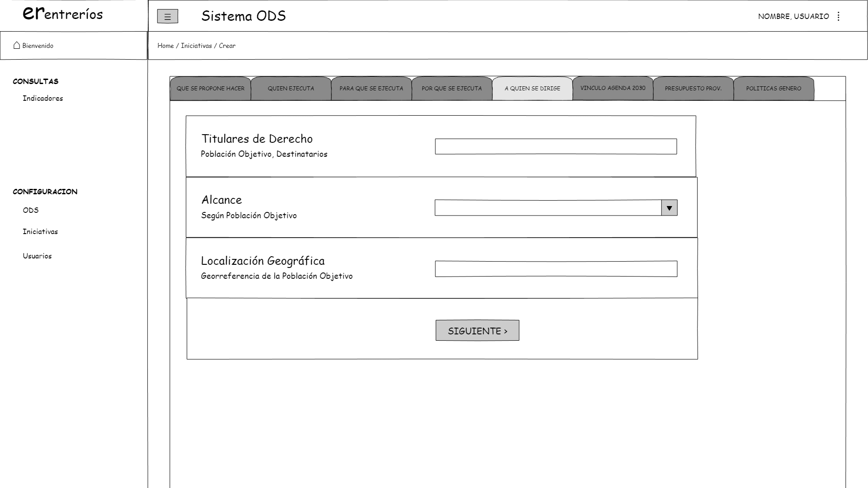Expand the Alcance dropdown arrow
The height and width of the screenshot is (488, 868).
669,208
